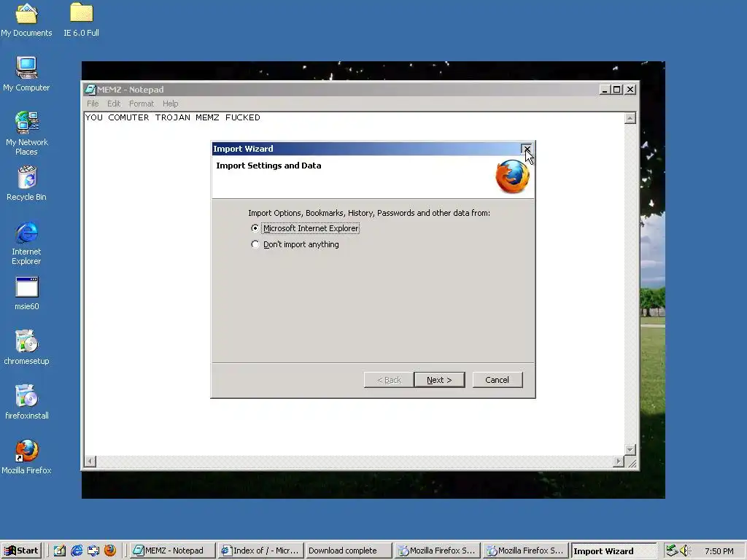
Task: Click the Firefox logo in Import Wizard
Action: (513, 176)
